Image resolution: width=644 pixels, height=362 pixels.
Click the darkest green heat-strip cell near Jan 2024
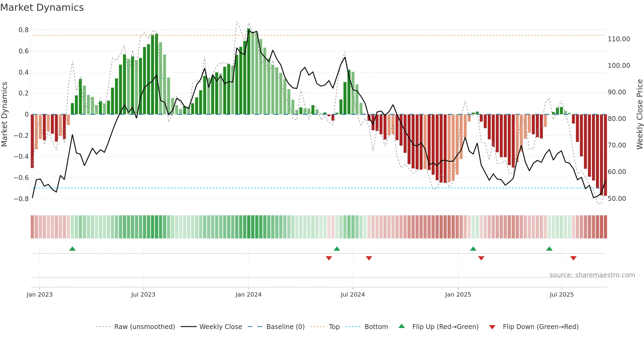[249, 227]
